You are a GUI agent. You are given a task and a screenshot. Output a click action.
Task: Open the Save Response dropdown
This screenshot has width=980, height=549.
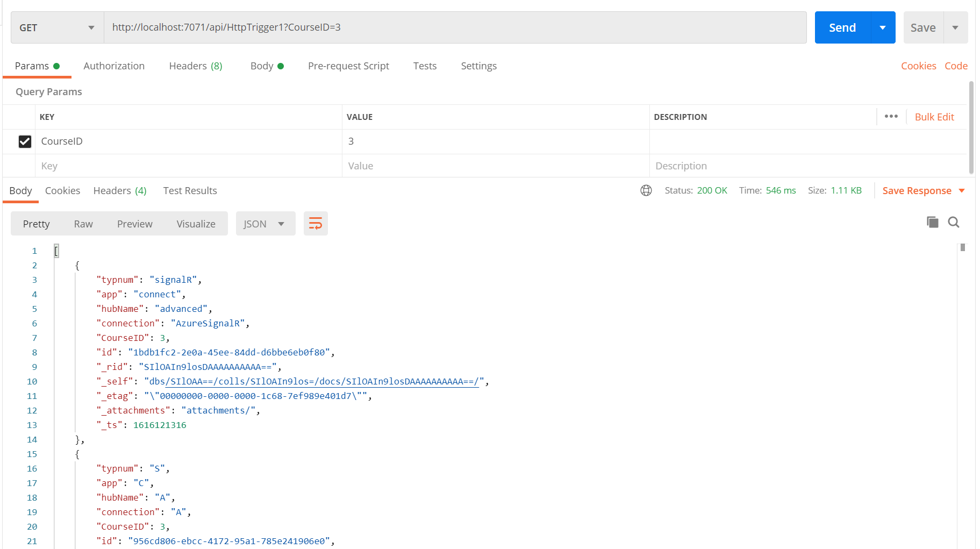924,191
